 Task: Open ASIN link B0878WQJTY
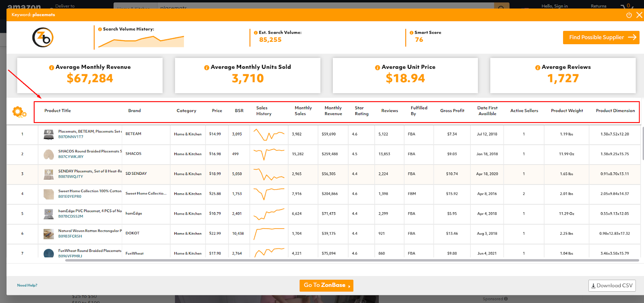[x=71, y=177]
